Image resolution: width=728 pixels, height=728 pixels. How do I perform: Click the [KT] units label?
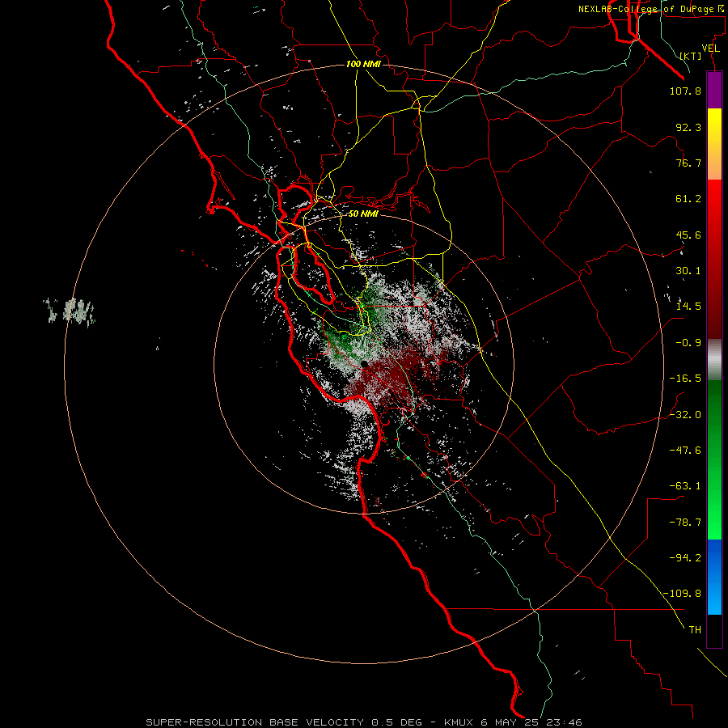pyautogui.click(x=691, y=56)
